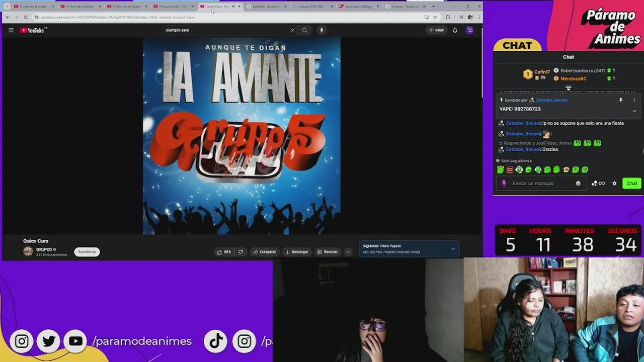Unpin the pinned YAPE message
The width and height of the screenshot is (644, 362).
point(620,100)
